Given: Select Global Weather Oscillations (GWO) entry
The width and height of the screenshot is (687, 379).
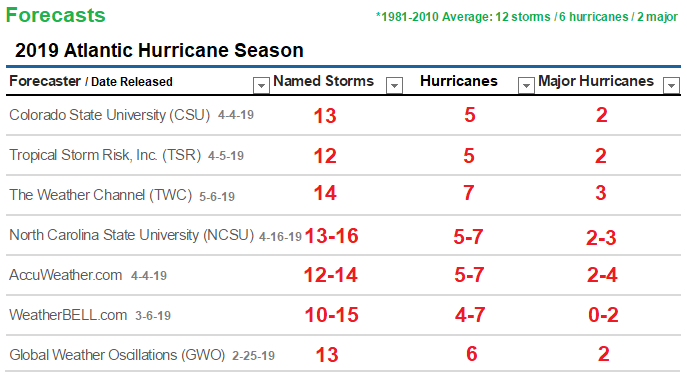Looking at the screenshot, I should coord(117,355).
